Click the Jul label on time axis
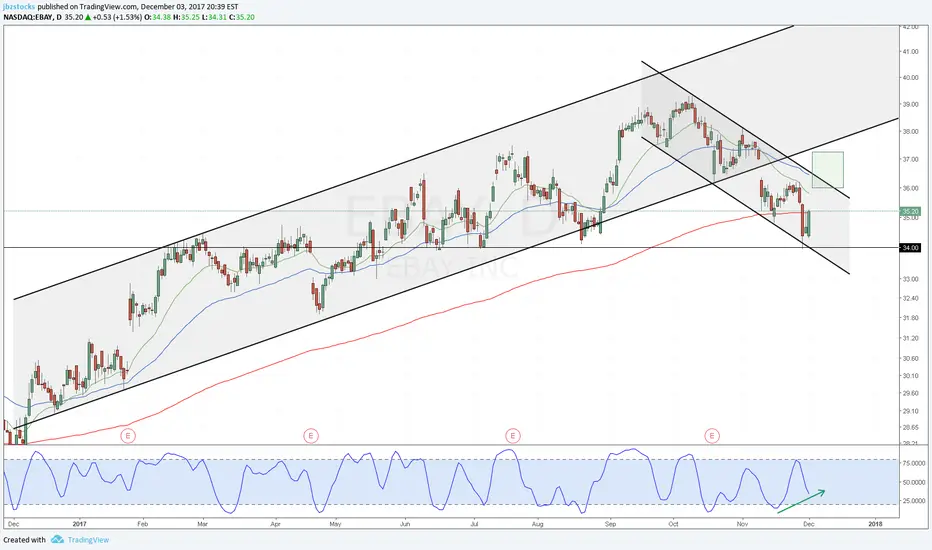The image size is (932, 550). coord(474,524)
